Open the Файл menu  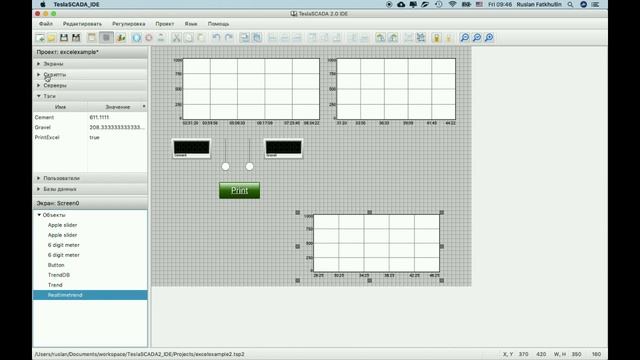tap(46, 24)
